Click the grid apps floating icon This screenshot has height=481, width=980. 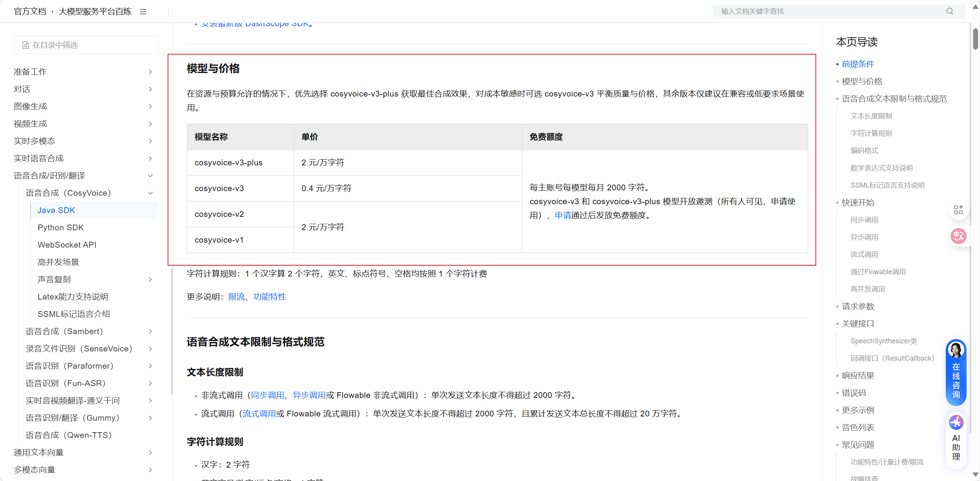pyautogui.click(x=958, y=210)
